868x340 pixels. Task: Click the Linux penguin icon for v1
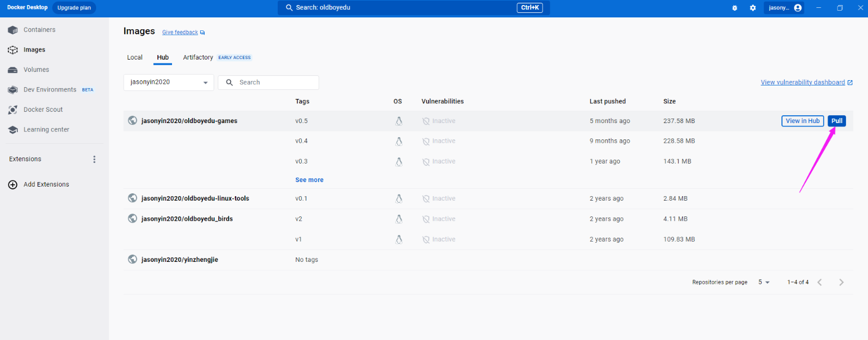point(399,239)
